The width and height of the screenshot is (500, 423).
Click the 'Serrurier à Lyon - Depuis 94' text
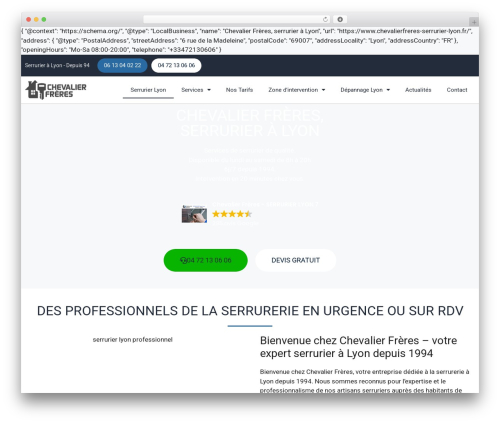click(57, 65)
